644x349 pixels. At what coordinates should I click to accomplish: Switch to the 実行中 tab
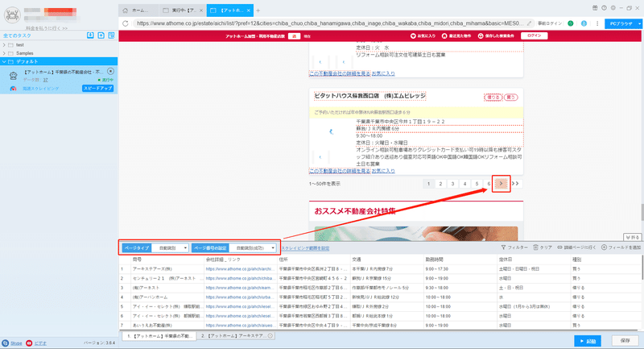click(x=183, y=10)
